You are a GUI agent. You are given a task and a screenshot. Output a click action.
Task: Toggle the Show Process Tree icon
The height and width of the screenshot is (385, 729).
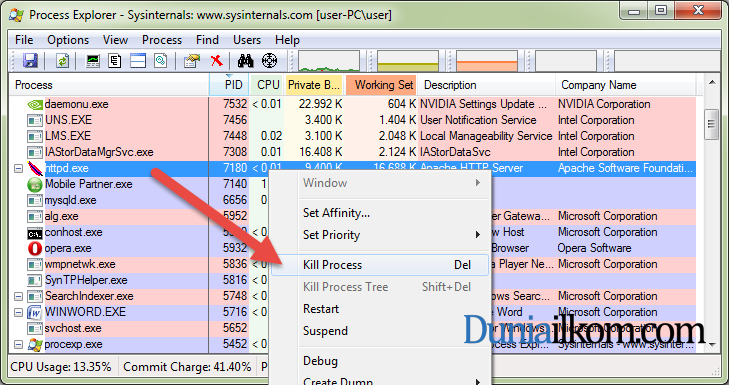point(115,61)
